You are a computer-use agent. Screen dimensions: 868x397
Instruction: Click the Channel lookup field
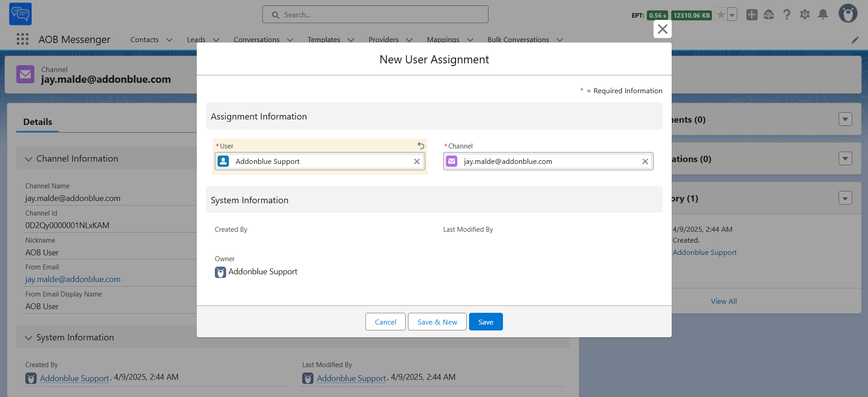[548, 161]
